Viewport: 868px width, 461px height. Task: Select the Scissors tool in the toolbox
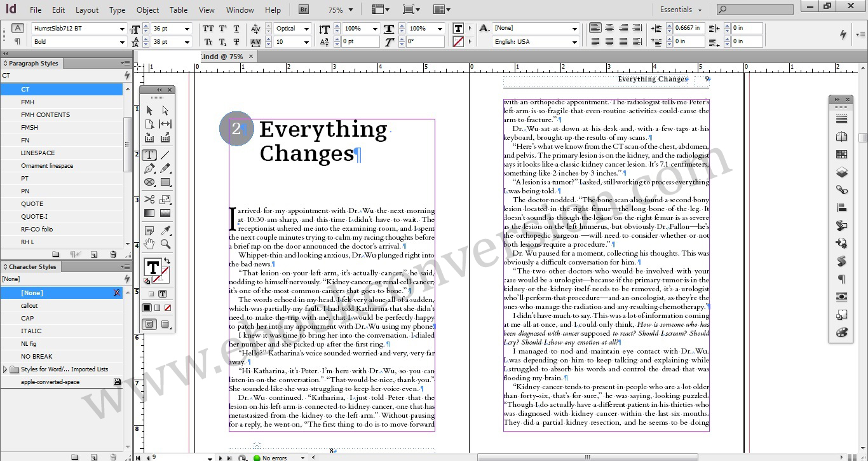[149, 200]
